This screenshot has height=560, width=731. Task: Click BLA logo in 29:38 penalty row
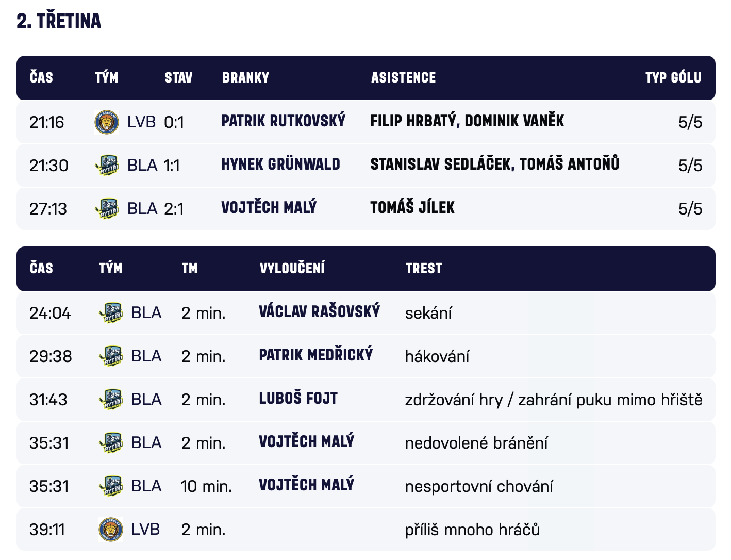pyautogui.click(x=111, y=356)
